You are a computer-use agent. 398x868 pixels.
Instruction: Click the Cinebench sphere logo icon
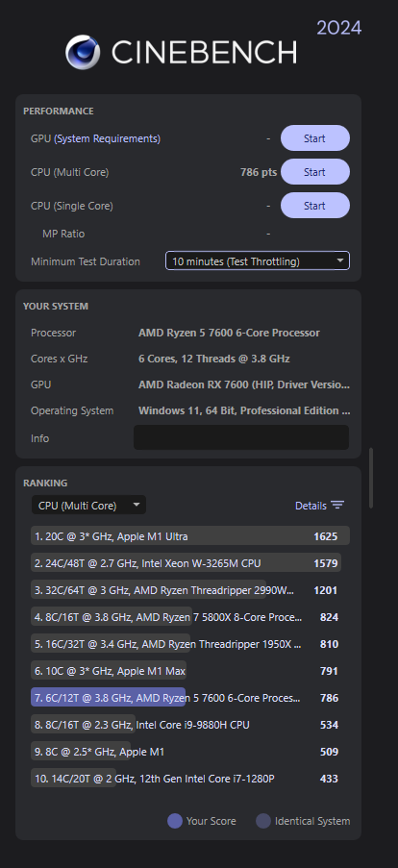click(83, 52)
